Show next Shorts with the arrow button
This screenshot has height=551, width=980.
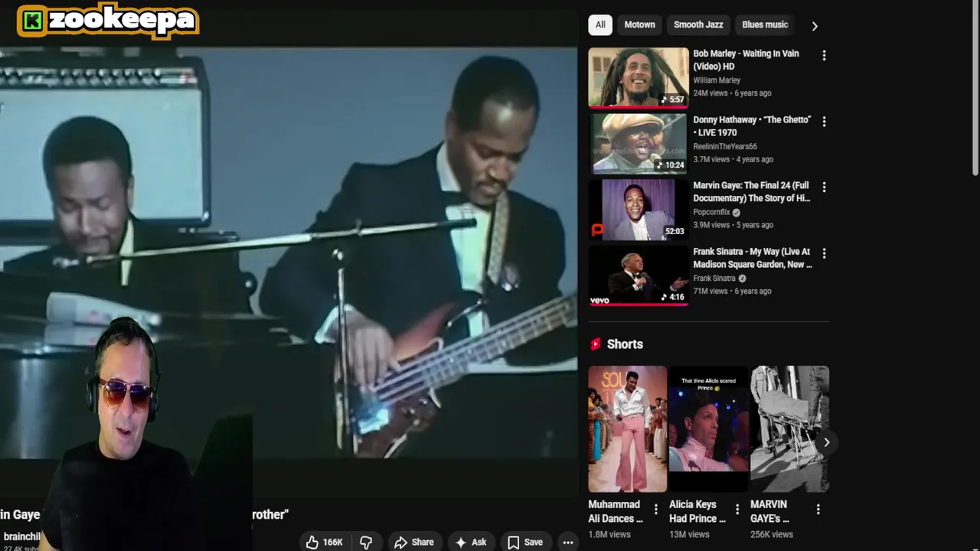tap(826, 442)
